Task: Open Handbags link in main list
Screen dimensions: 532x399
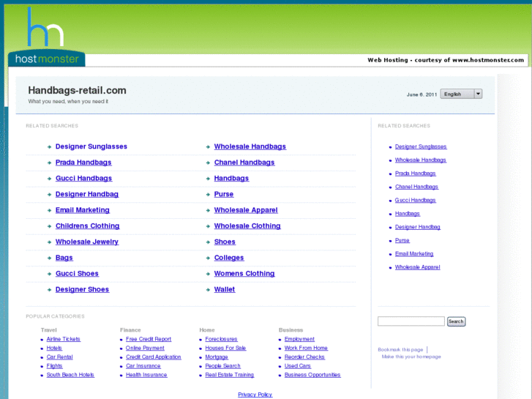Action: coord(231,179)
